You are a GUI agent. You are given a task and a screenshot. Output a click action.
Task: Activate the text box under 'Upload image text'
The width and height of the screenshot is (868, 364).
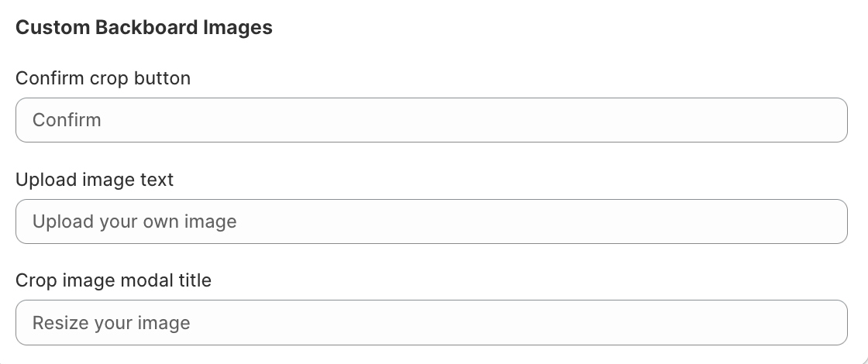coord(431,221)
